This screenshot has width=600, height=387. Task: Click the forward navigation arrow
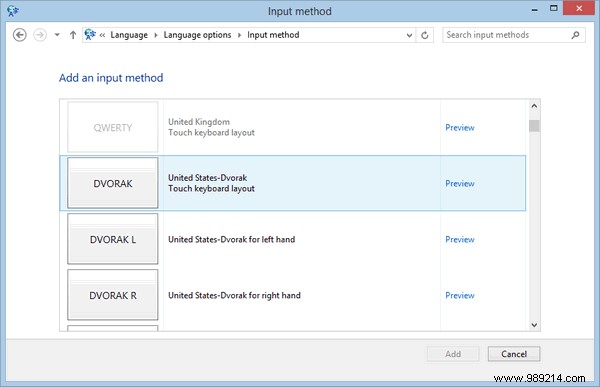[x=40, y=35]
